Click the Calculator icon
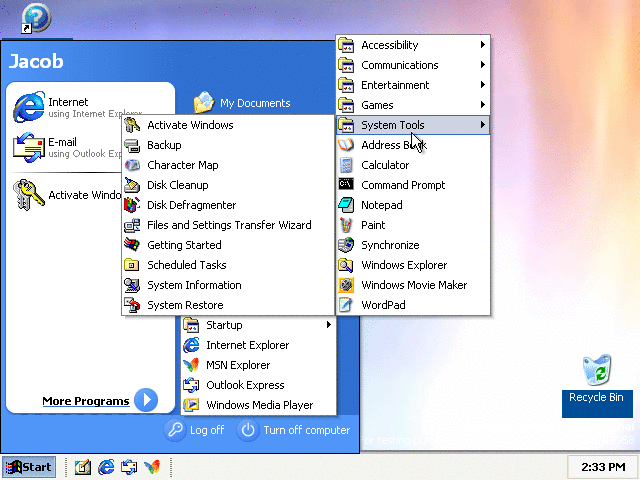The width and height of the screenshot is (640, 480). 346,165
